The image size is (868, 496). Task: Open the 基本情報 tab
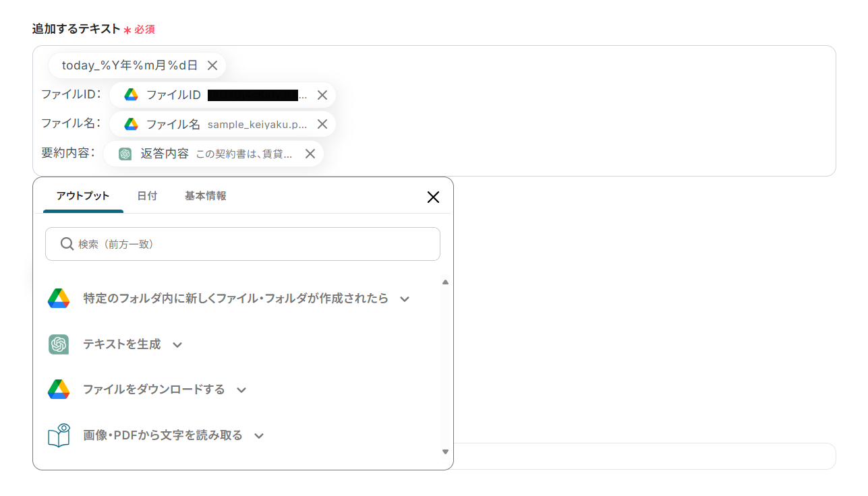[x=205, y=196]
